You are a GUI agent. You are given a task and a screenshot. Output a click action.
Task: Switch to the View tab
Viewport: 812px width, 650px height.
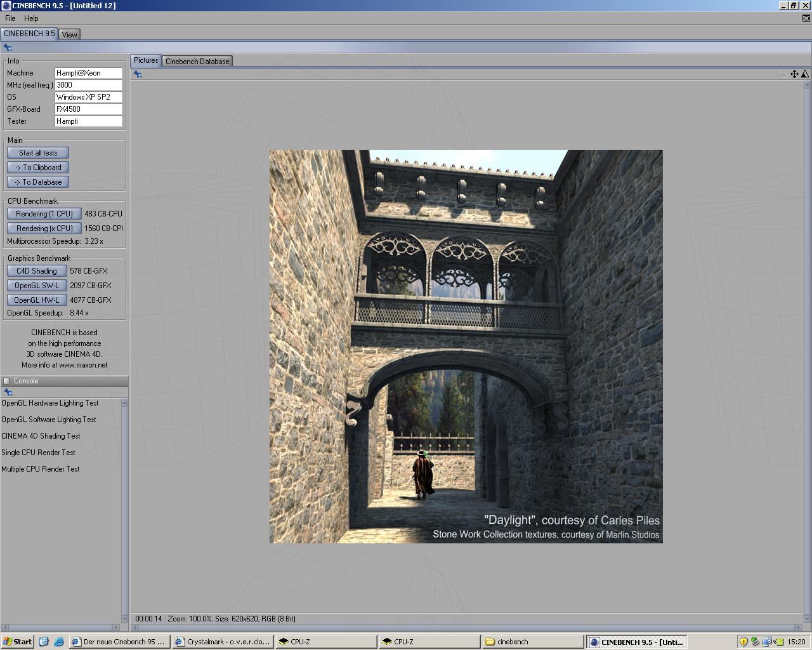point(70,34)
